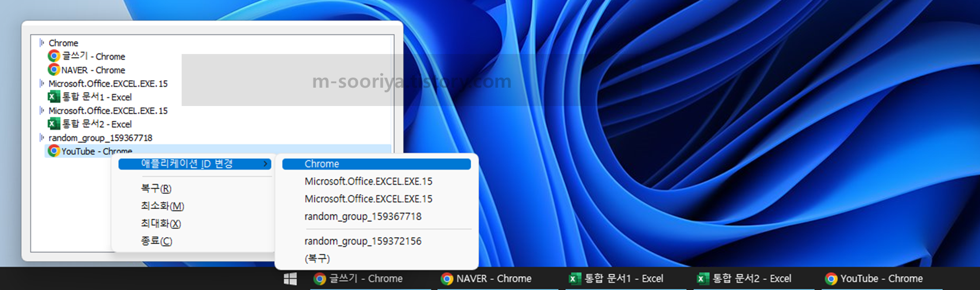Choose 종료(C) from the context menu
The height and width of the screenshot is (290, 980).
194,241
